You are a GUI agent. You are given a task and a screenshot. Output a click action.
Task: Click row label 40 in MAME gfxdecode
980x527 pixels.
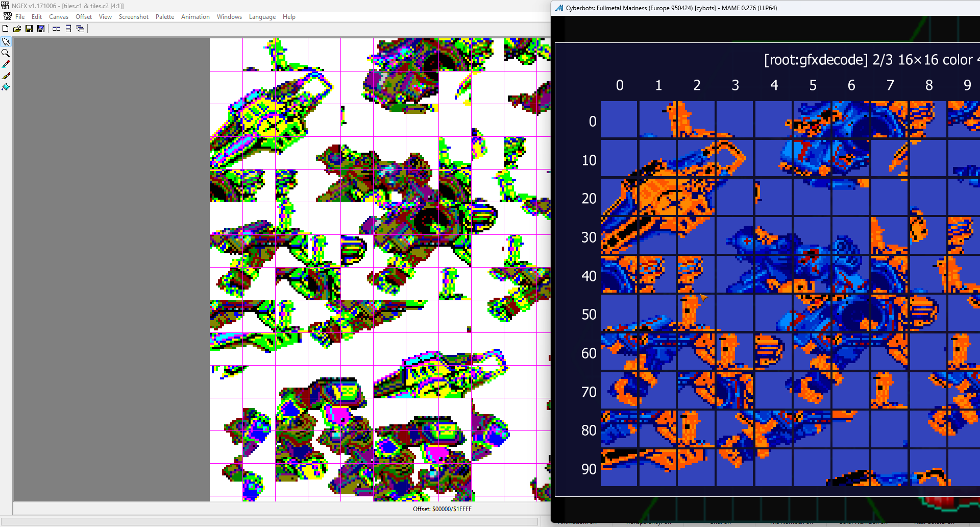589,276
